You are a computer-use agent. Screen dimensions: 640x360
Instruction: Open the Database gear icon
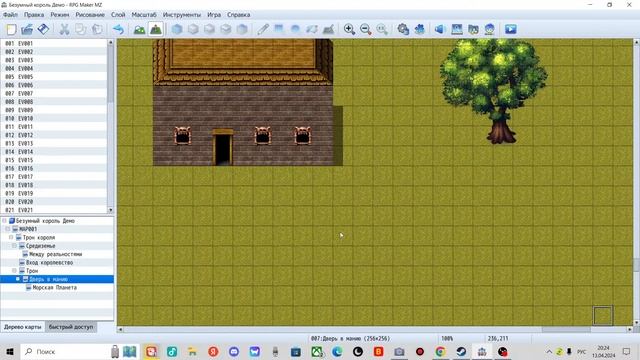click(403, 29)
